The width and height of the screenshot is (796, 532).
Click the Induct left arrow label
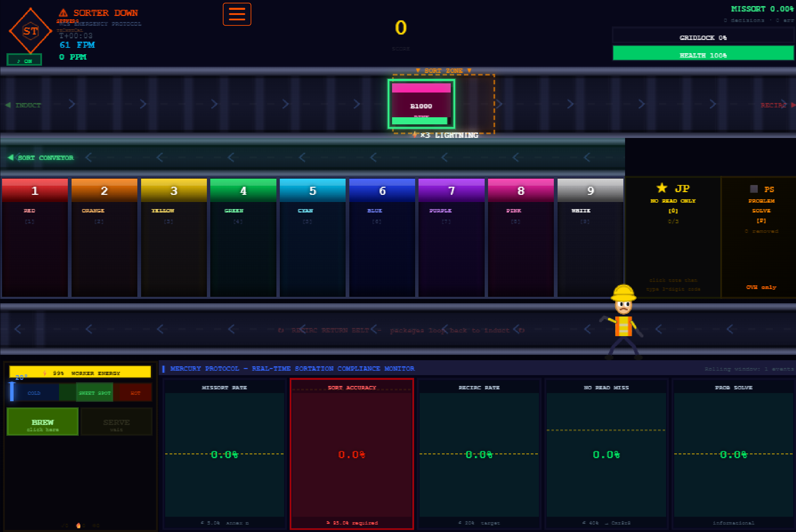click(23, 105)
